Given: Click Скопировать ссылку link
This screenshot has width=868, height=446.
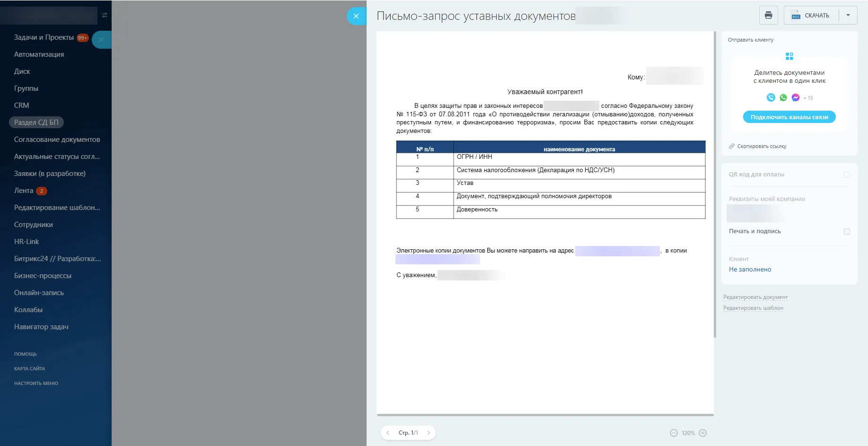Looking at the screenshot, I should [x=762, y=146].
